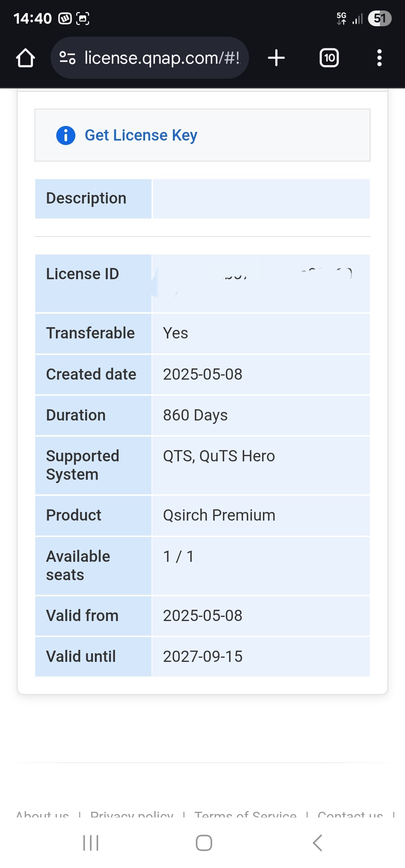
Task: Tap the Qsirch Premium product value
Action: [x=219, y=515]
